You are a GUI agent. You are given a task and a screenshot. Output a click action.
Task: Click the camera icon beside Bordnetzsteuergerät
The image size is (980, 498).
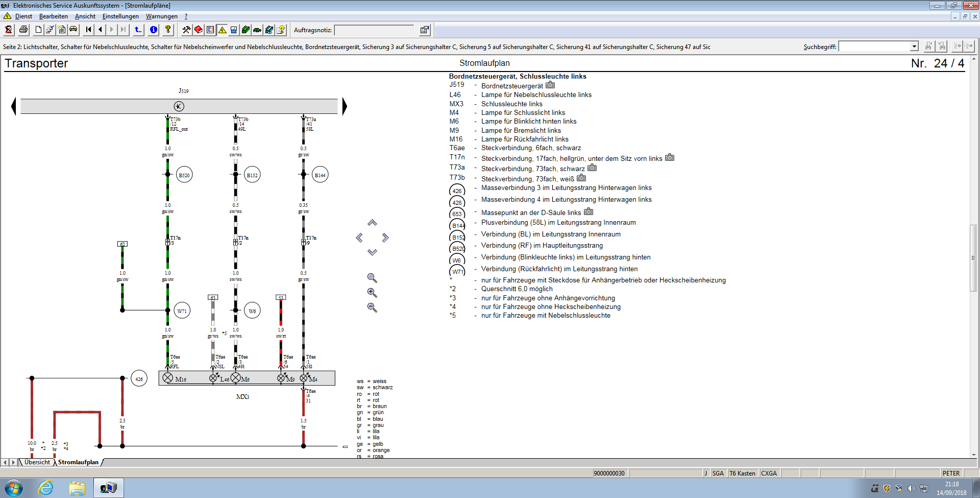pos(550,85)
